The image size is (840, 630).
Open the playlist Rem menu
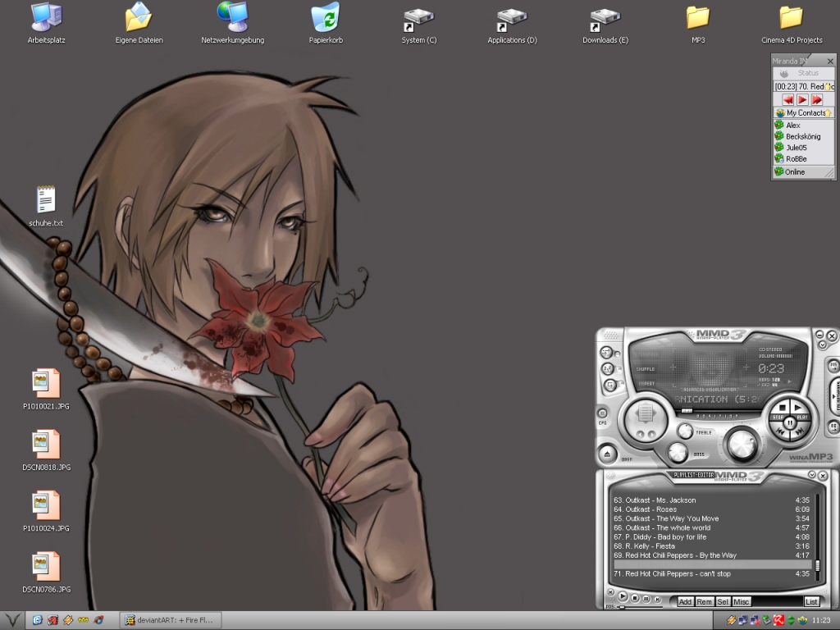(x=704, y=601)
